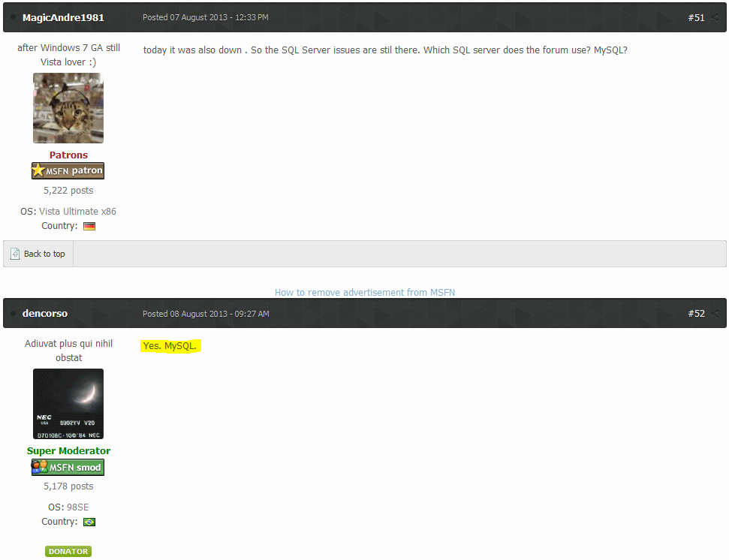This screenshot has width=729, height=560.
Task: Click the MSFN smod badge
Action: [68, 467]
